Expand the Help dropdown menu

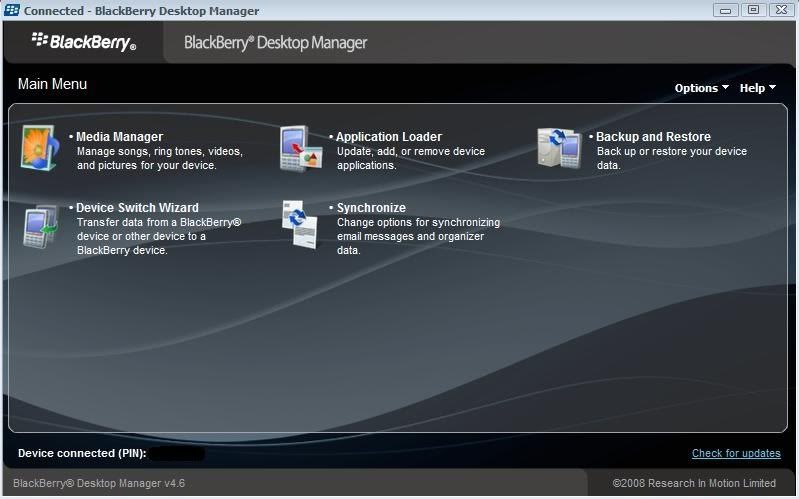tap(758, 88)
